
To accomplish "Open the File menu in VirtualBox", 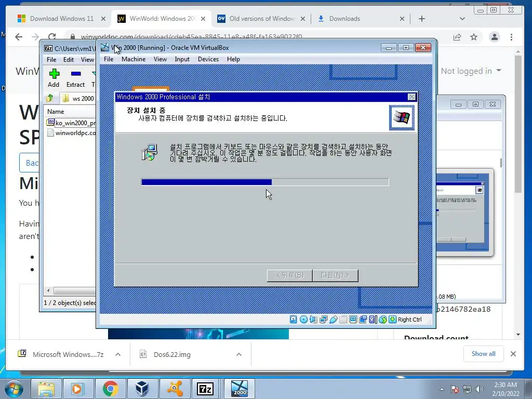I will coord(109,59).
